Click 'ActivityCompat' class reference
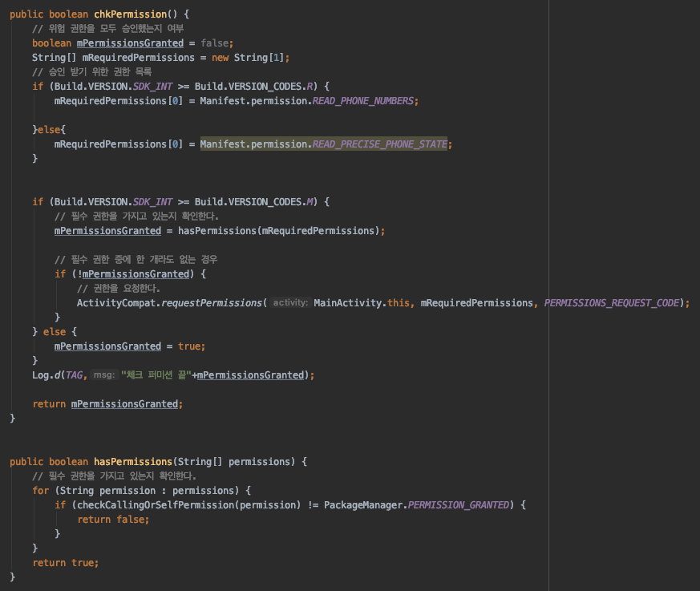Viewport: 700px width, 591px height. click(116, 303)
